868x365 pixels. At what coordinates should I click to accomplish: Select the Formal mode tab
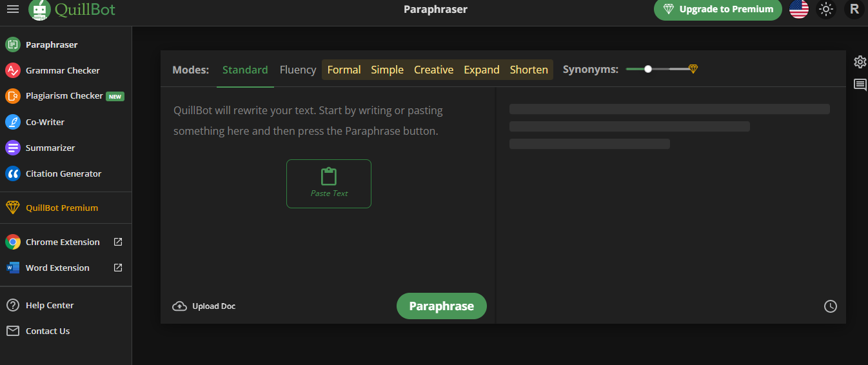(x=344, y=70)
